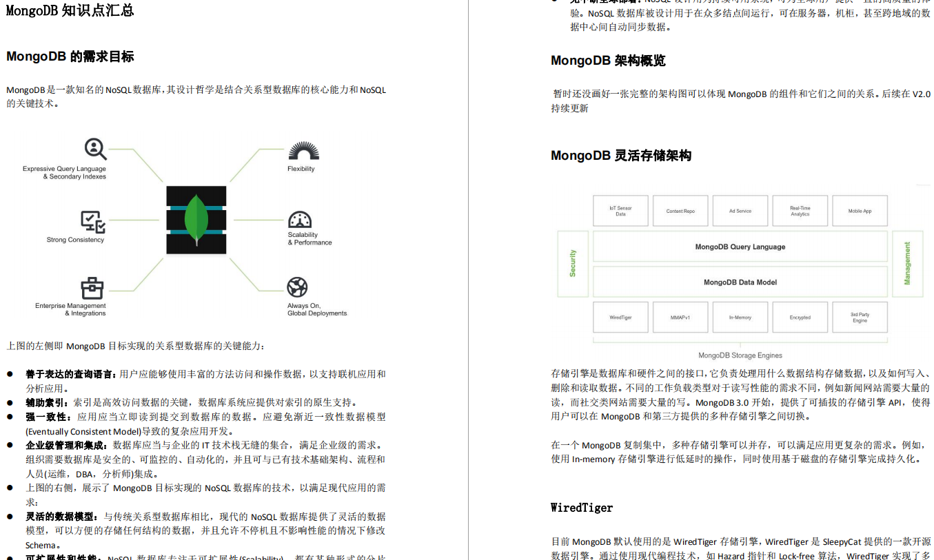This screenshot has width=934, height=560.
Task: Select the IoT Sensor Data box
Action: 620,210
